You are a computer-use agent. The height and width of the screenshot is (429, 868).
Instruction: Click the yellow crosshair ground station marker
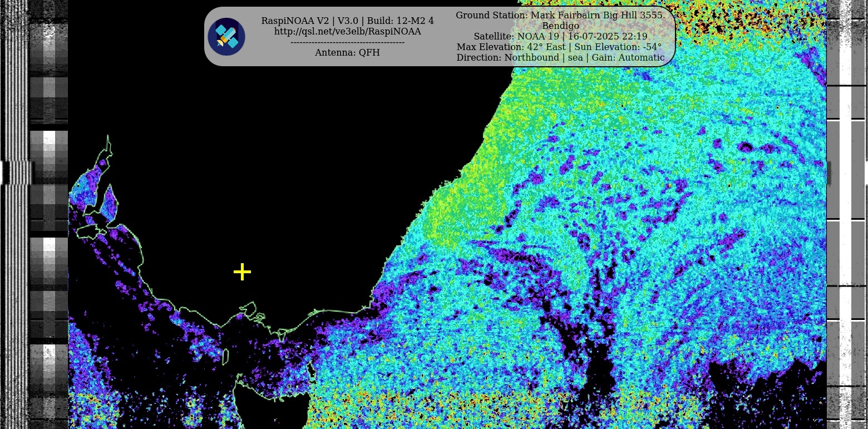[242, 272]
